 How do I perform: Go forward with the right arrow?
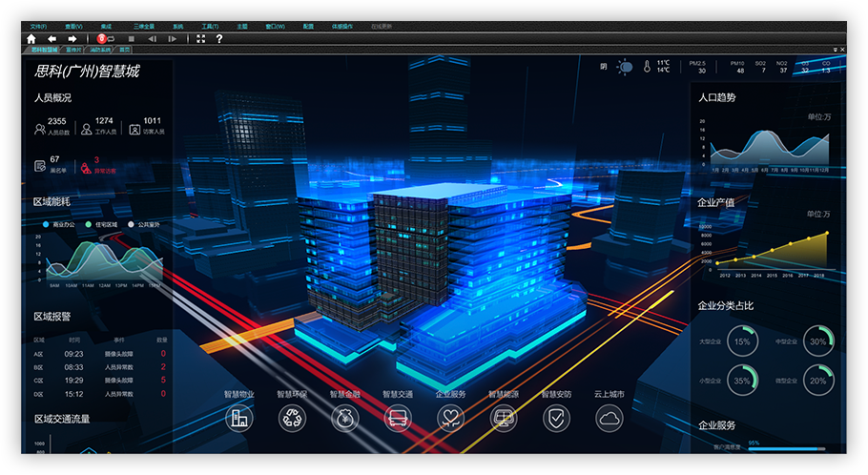click(72, 39)
